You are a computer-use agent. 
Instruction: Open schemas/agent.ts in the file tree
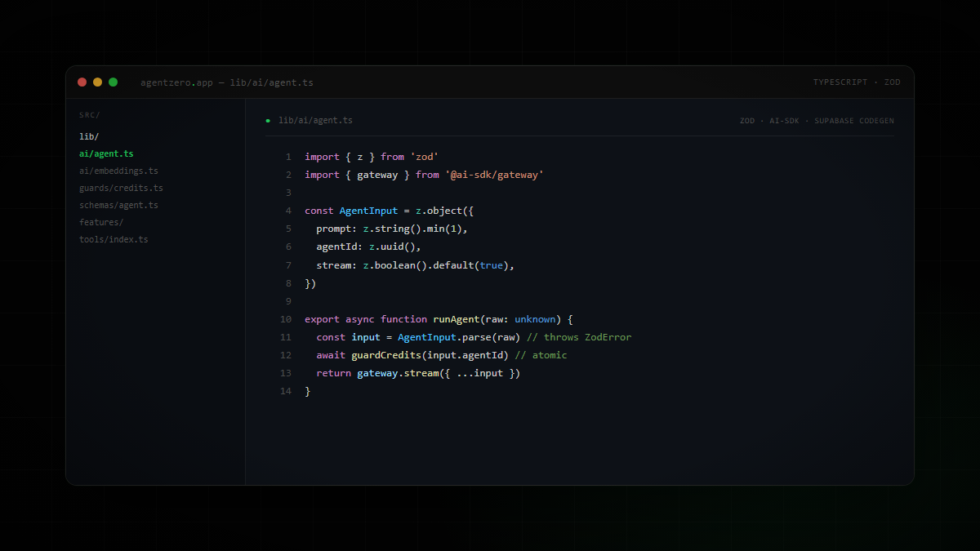pyautogui.click(x=118, y=205)
